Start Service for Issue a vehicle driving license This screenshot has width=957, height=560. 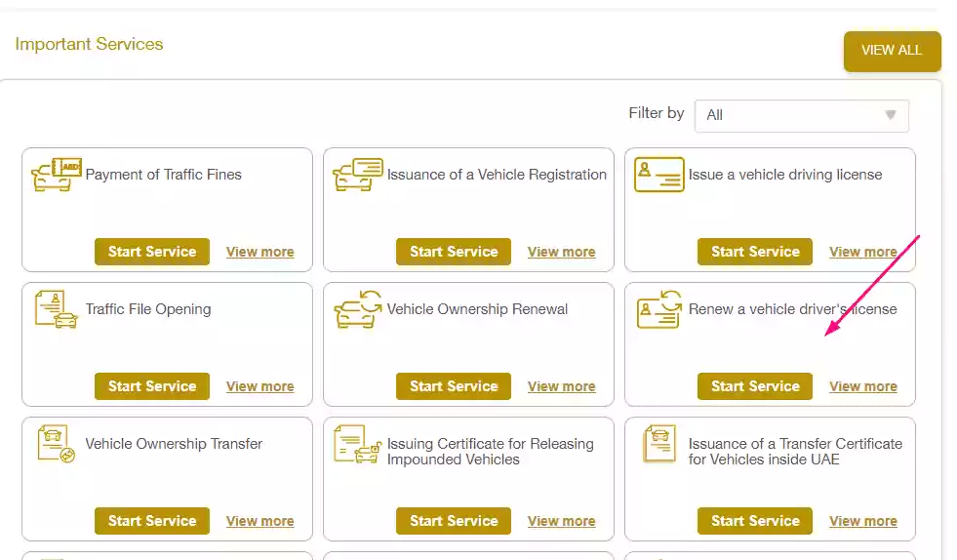point(755,252)
